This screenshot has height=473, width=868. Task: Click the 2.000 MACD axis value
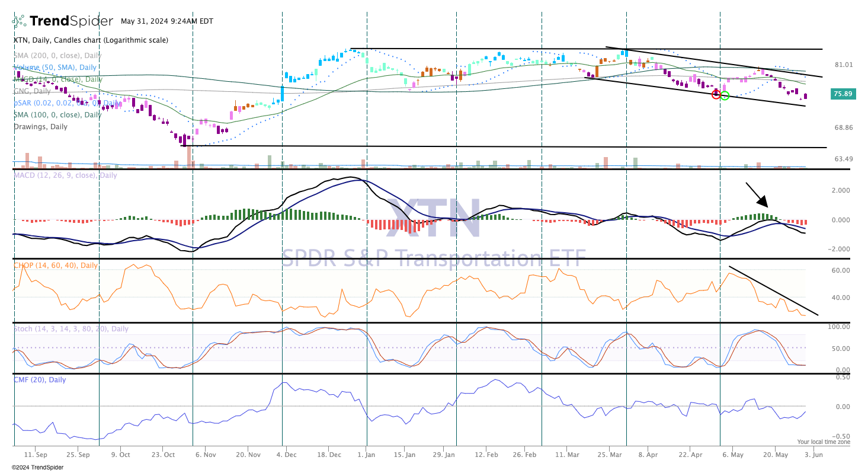click(x=842, y=190)
